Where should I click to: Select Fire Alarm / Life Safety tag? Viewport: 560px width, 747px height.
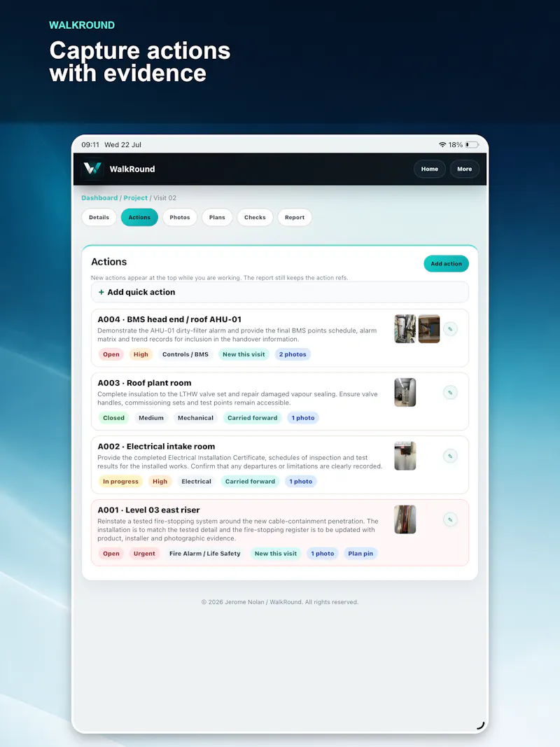click(x=205, y=554)
